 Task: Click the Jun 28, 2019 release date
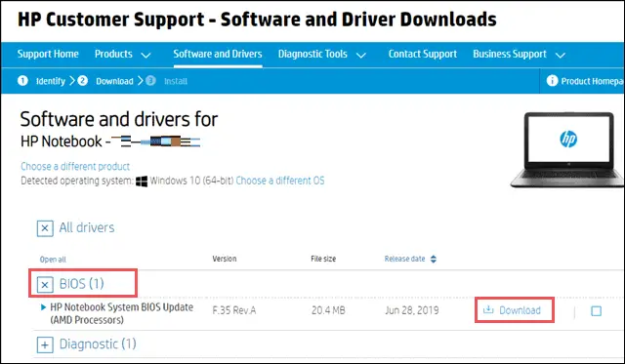[x=412, y=310]
